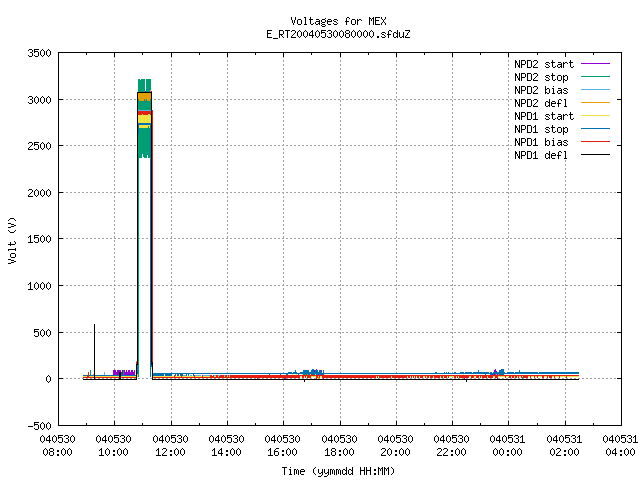Click the x-axis tick label 040530 20:00
The image size is (640, 480).
click(396, 446)
